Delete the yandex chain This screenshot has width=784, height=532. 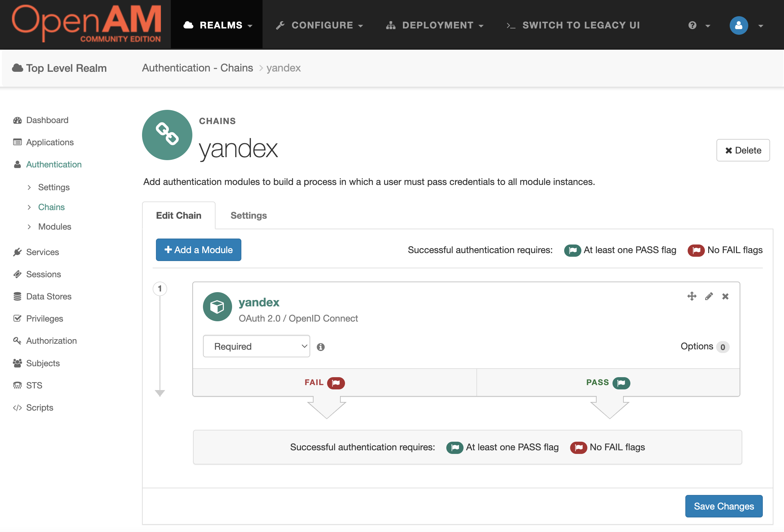[x=743, y=150]
